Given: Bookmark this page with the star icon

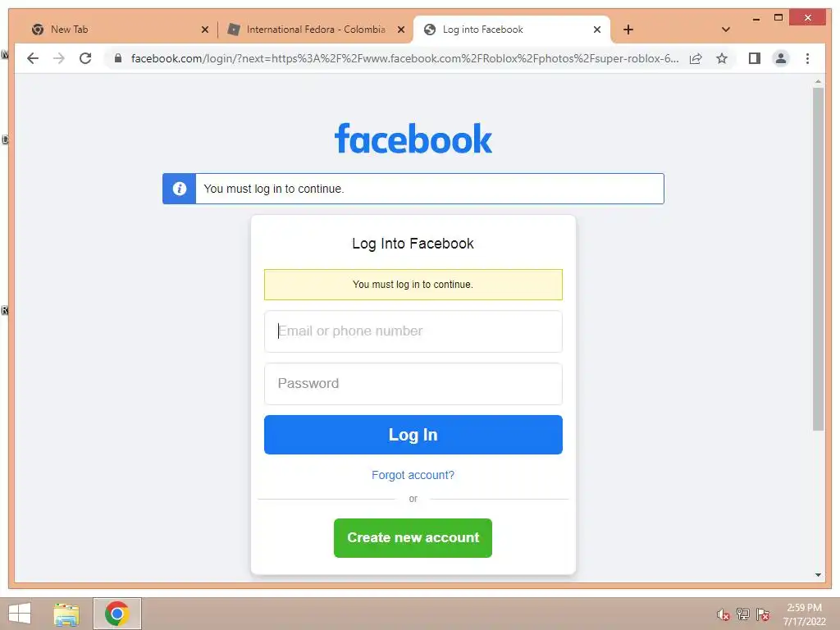Looking at the screenshot, I should click(x=722, y=58).
